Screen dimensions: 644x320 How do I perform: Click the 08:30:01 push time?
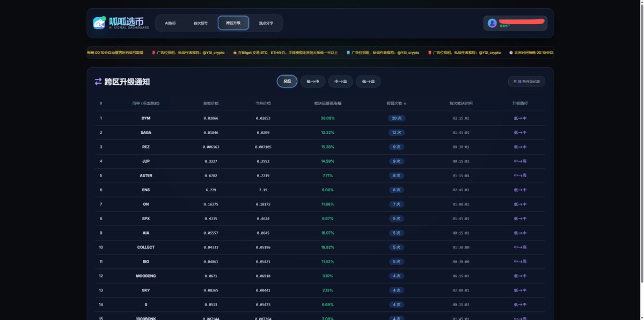click(461, 147)
